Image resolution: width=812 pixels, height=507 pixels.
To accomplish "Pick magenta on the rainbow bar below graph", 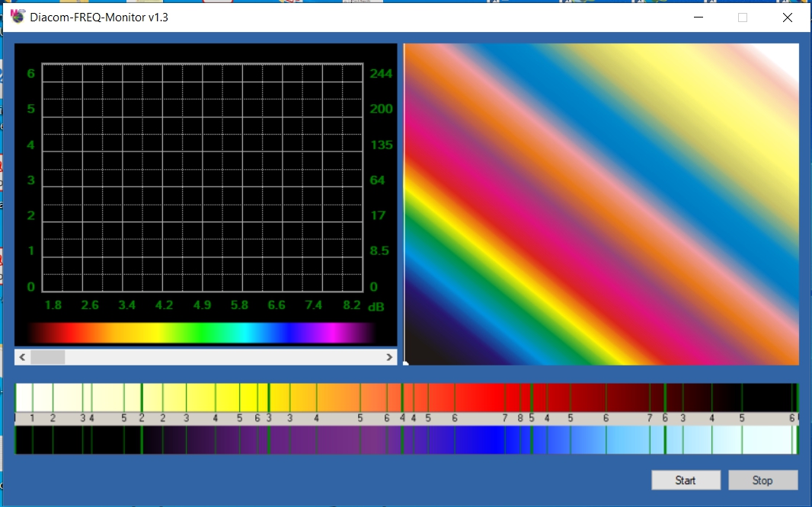I will click(331, 333).
